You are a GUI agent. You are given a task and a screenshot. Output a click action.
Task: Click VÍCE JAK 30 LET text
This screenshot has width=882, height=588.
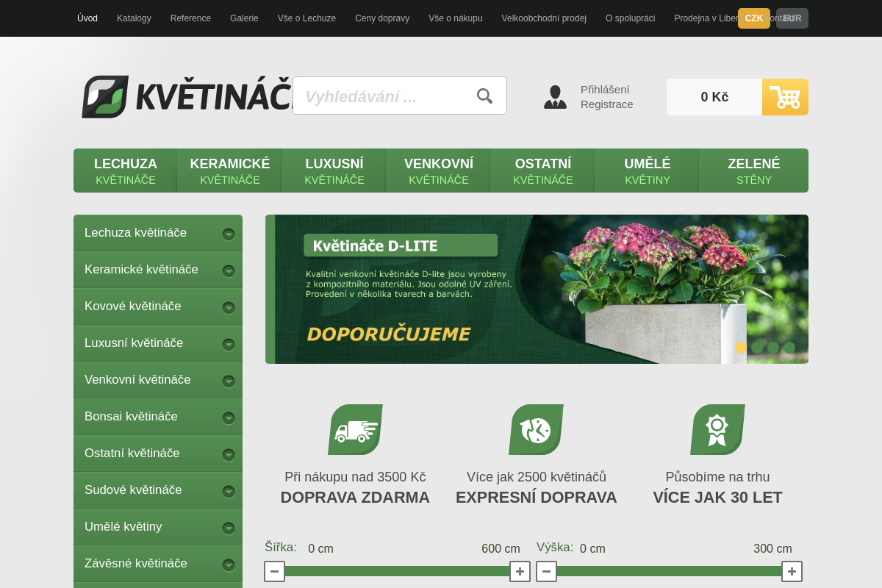coord(717,498)
